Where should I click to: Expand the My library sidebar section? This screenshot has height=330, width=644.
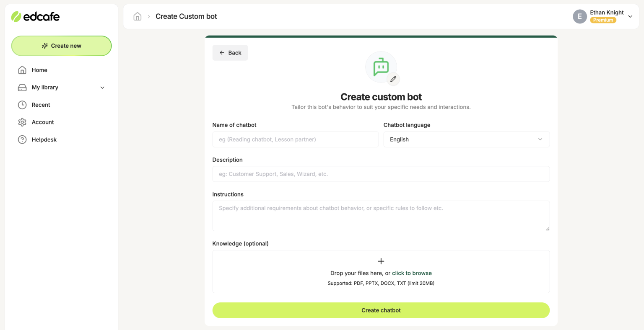point(102,87)
